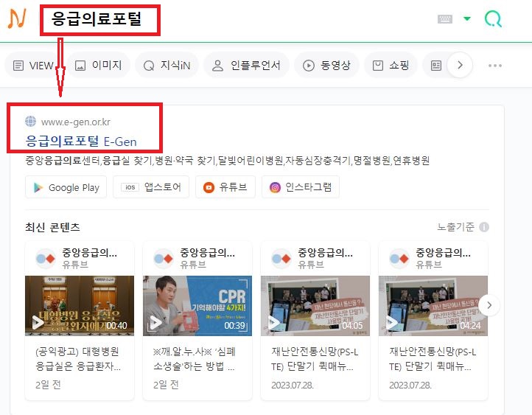Open the three-dot more options menu
Viewport: 532px width, 415px height.
[x=495, y=66]
